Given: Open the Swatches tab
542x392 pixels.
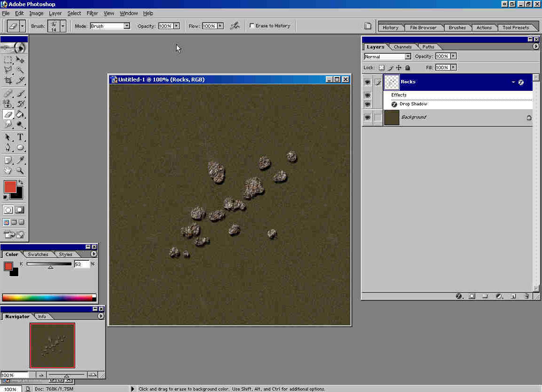Looking at the screenshot, I should 38,254.
